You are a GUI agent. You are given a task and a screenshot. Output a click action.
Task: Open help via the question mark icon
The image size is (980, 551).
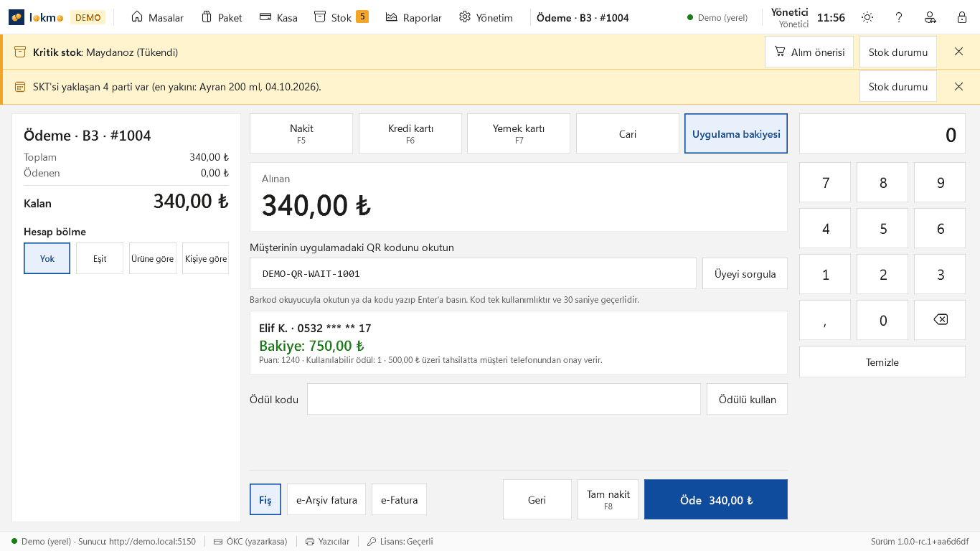point(899,17)
